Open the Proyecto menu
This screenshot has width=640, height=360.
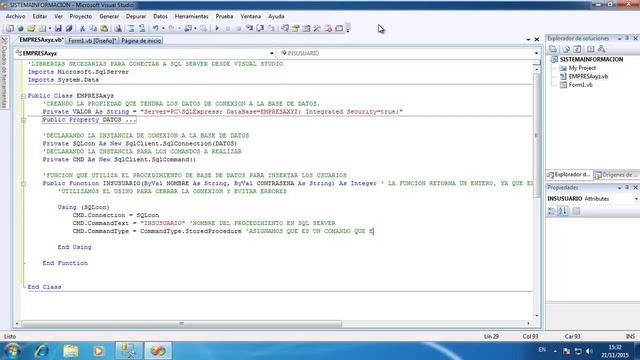(x=80, y=16)
